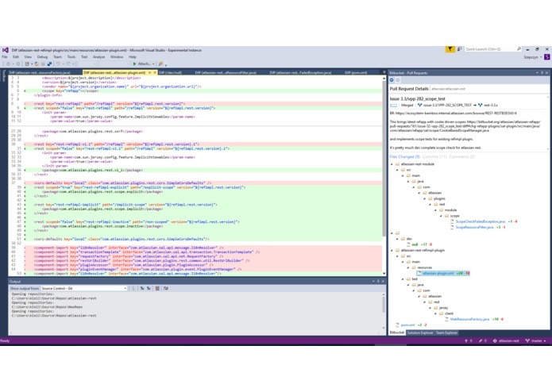Open the account name dropdown arrow
Viewport: 552px width, 392px height.
click(x=541, y=57)
